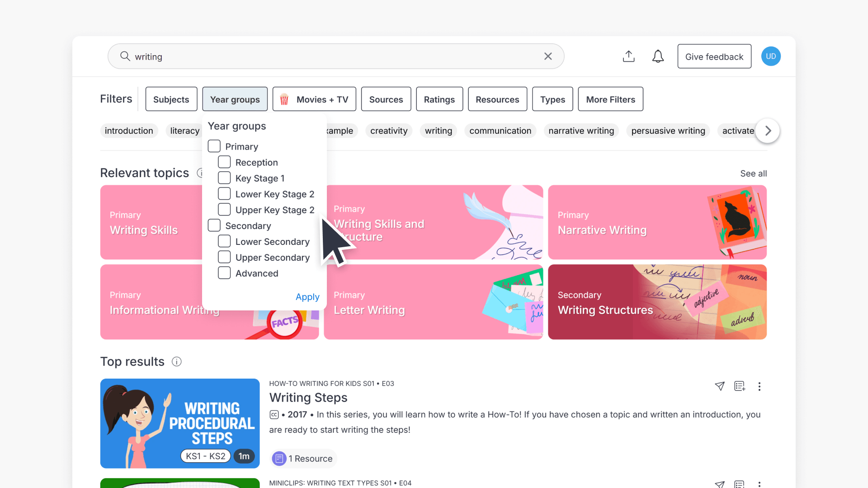Select the narrative writing topic chip

pyautogui.click(x=581, y=131)
